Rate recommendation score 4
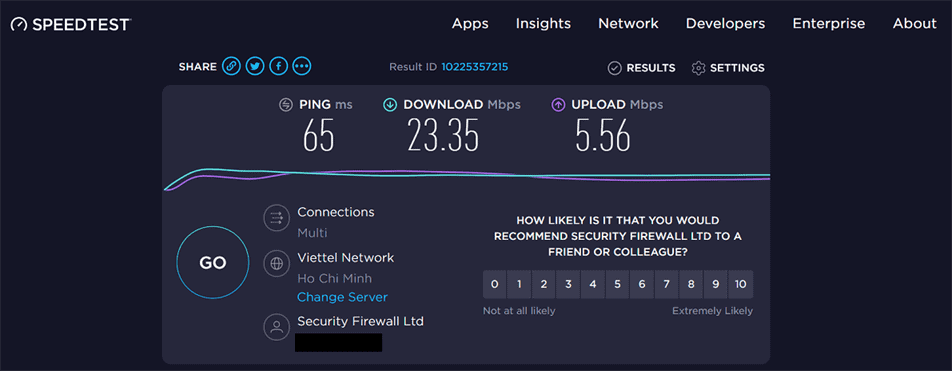 click(x=593, y=284)
